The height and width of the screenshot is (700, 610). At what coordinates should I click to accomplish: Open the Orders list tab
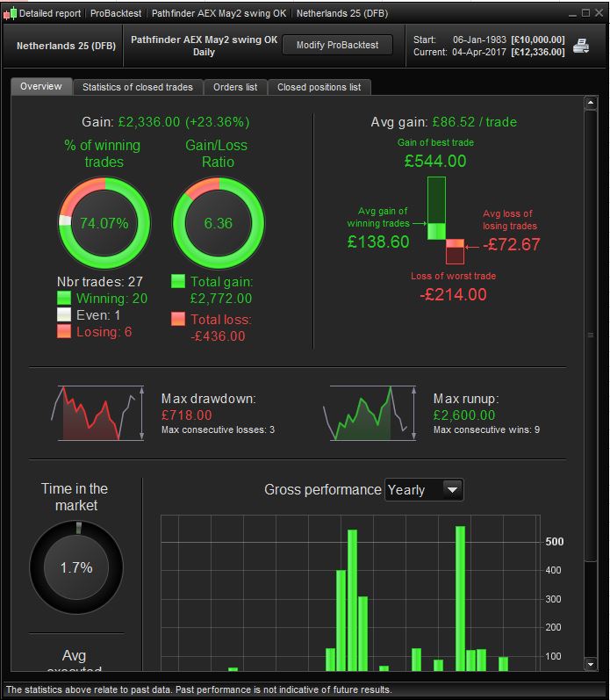coord(235,87)
